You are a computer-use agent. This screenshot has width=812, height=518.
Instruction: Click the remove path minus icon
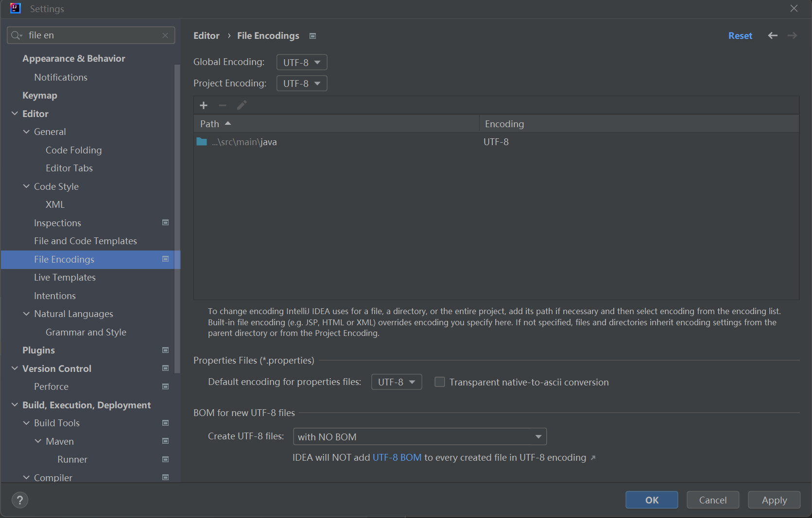pyautogui.click(x=223, y=105)
